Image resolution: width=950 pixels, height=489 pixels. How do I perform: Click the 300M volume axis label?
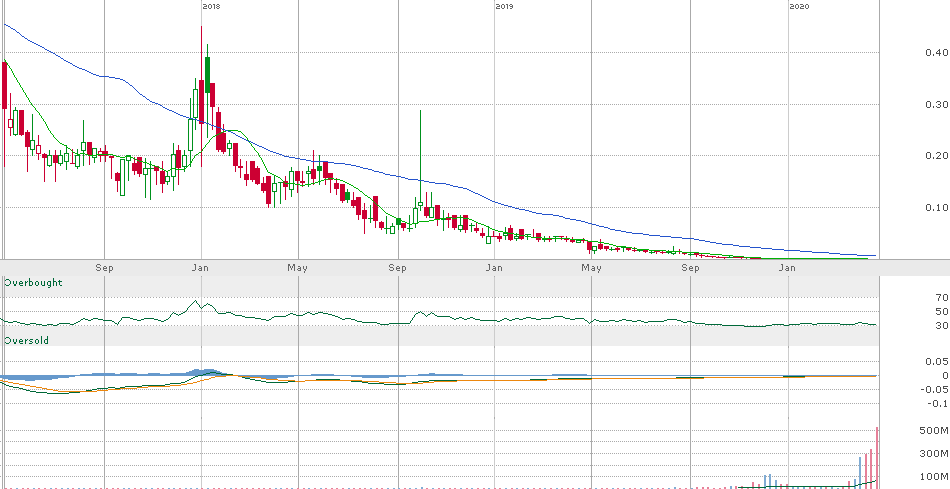[934, 454]
